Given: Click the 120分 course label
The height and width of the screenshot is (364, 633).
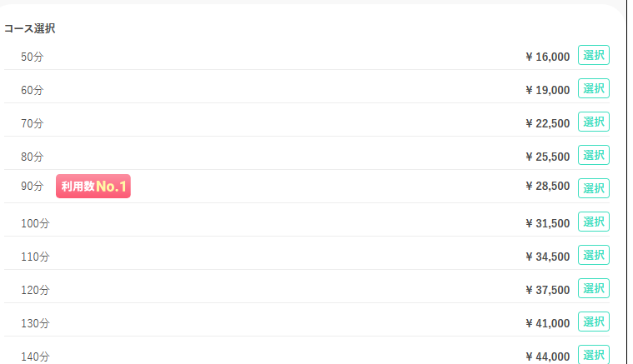Looking at the screenshot, I should (35, 290).
